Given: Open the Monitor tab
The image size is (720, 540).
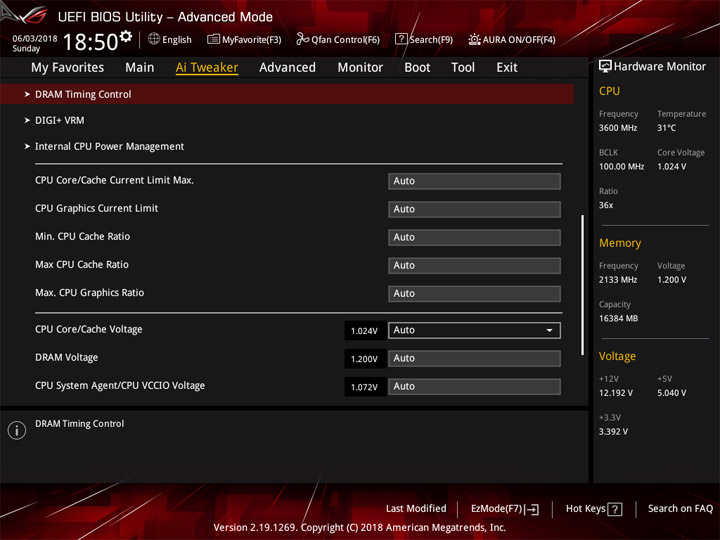Looking at the screenshot, I should [x=360, y=68].
